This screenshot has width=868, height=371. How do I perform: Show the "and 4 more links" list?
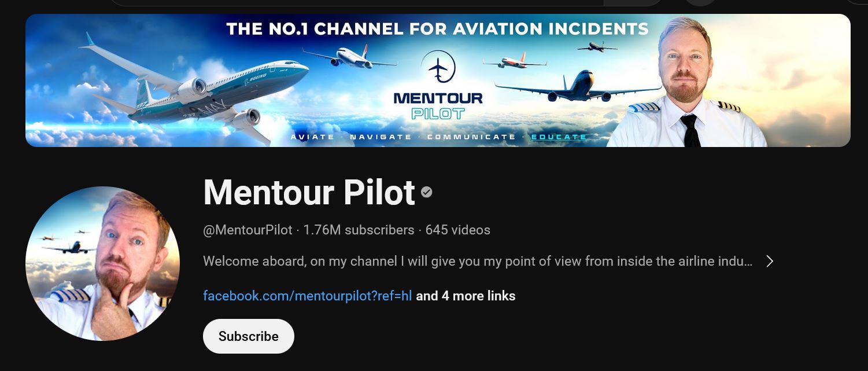[466, 296]
